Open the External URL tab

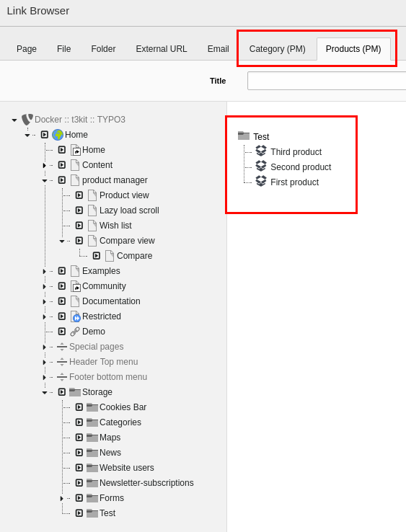pyautogui.click(x=162, y=49)
